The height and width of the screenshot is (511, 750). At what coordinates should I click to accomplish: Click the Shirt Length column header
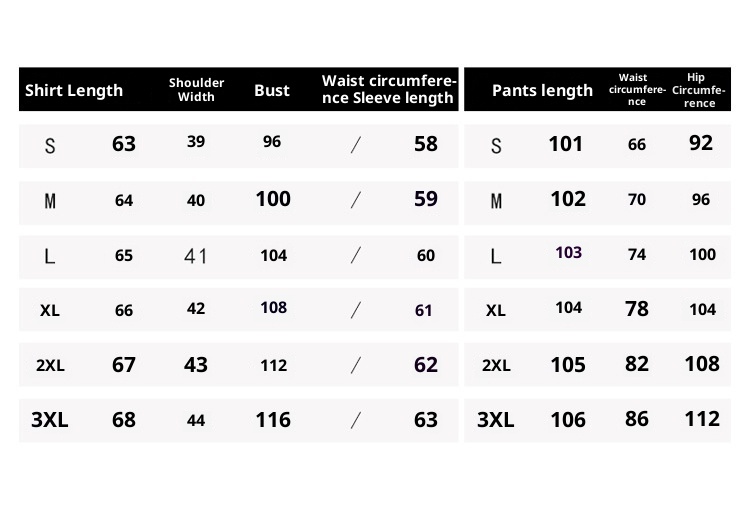point(74,90)
